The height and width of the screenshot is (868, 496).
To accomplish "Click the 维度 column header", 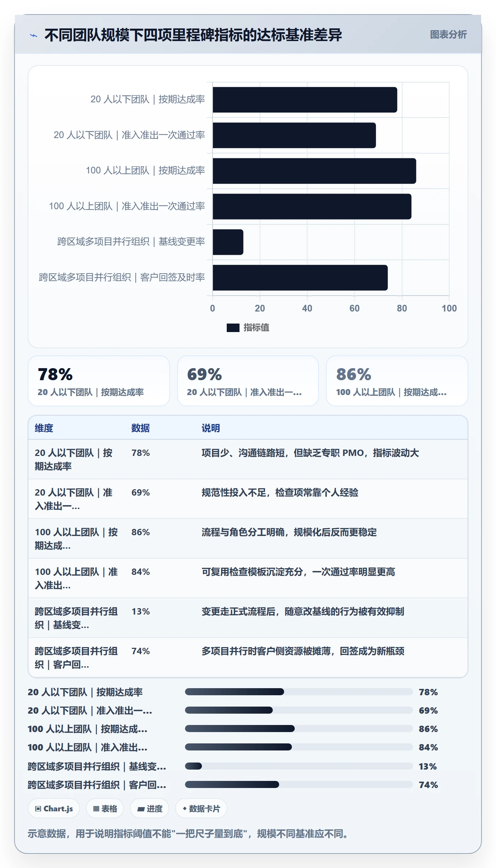I will coord(44,428).
